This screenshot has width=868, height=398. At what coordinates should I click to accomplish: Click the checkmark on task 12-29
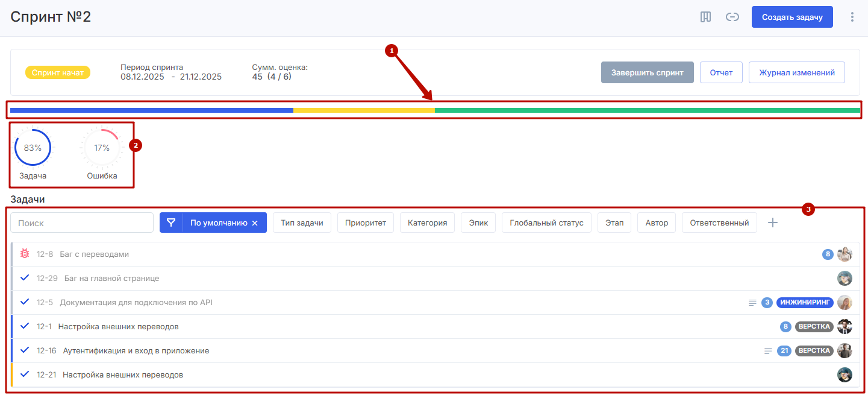click(25, 278)
